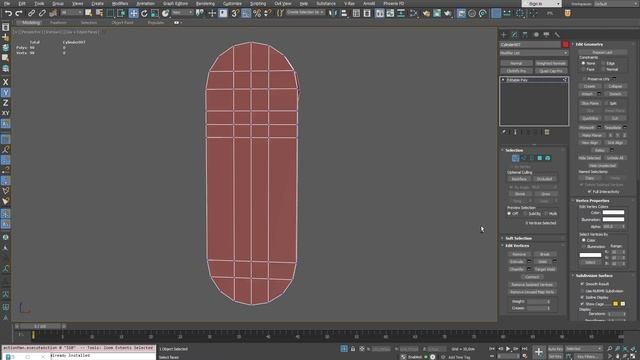Activate the Select and Rotate tool
This screenshot has width=640, height=360.
tap(144, 13)
